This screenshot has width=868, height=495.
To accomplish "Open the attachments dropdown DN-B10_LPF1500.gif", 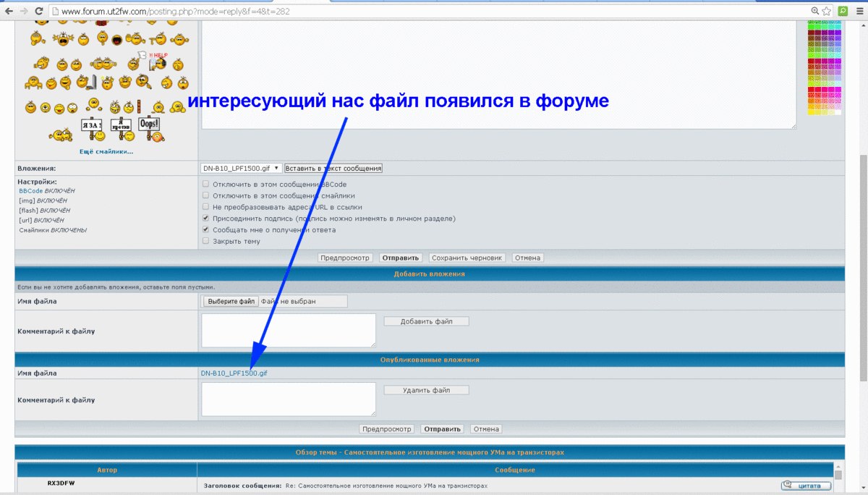I will (x=241, y=168).
